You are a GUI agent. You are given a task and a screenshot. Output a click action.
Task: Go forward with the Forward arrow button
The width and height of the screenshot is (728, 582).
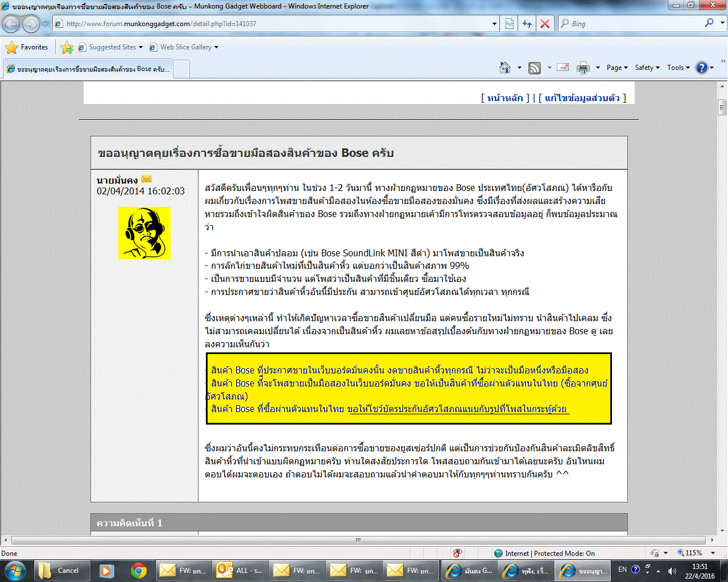click(31, 24)
